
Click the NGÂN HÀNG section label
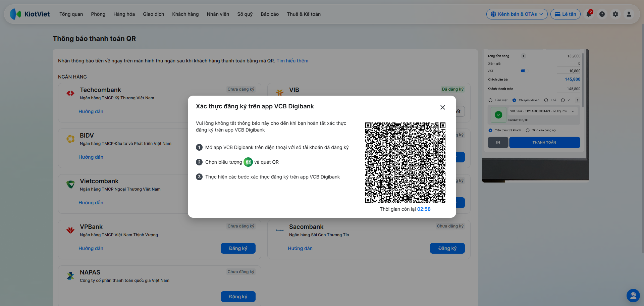[72, 77]
